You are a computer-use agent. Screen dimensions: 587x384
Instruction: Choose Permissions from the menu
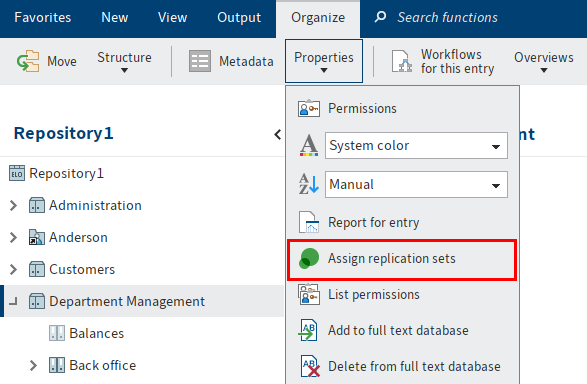[x=362, y=109]
